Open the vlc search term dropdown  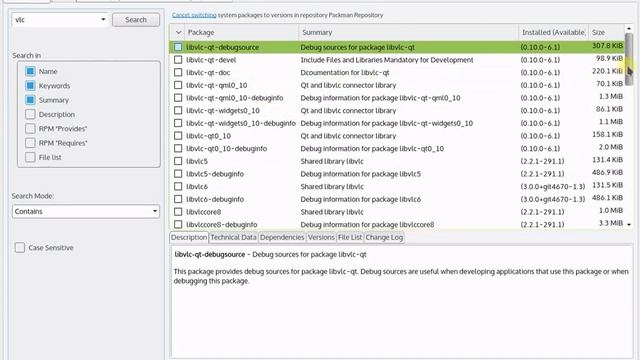103,20
